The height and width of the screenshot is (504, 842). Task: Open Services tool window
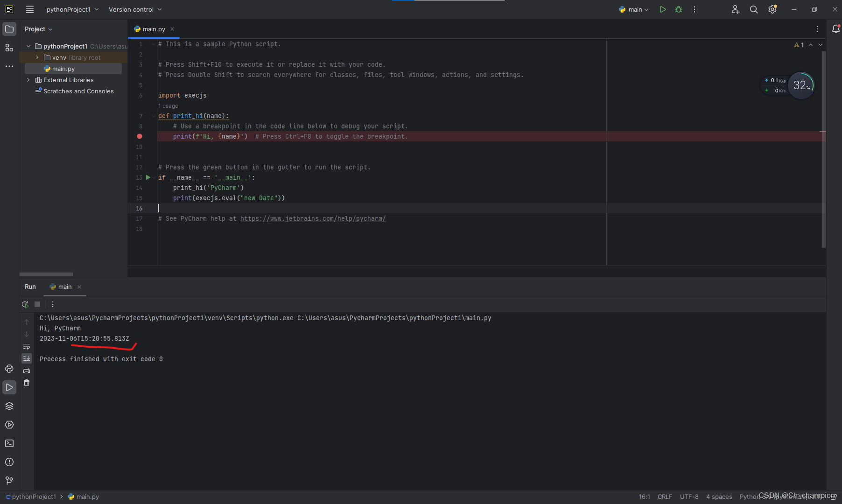9,425
